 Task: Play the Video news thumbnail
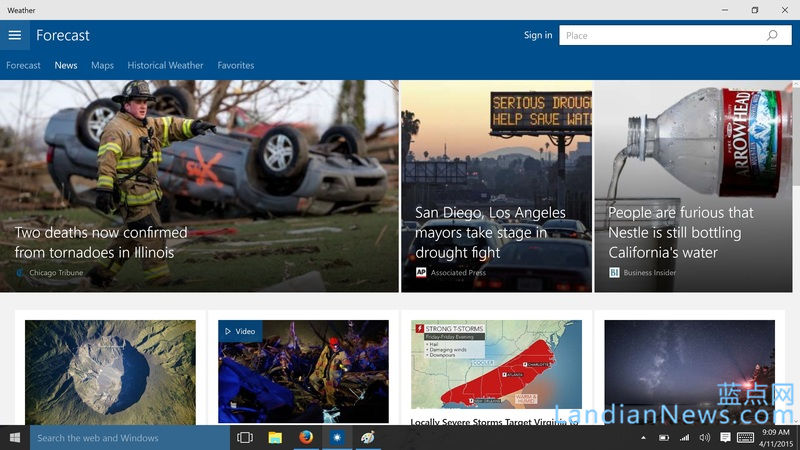click(x=303, y=372)
